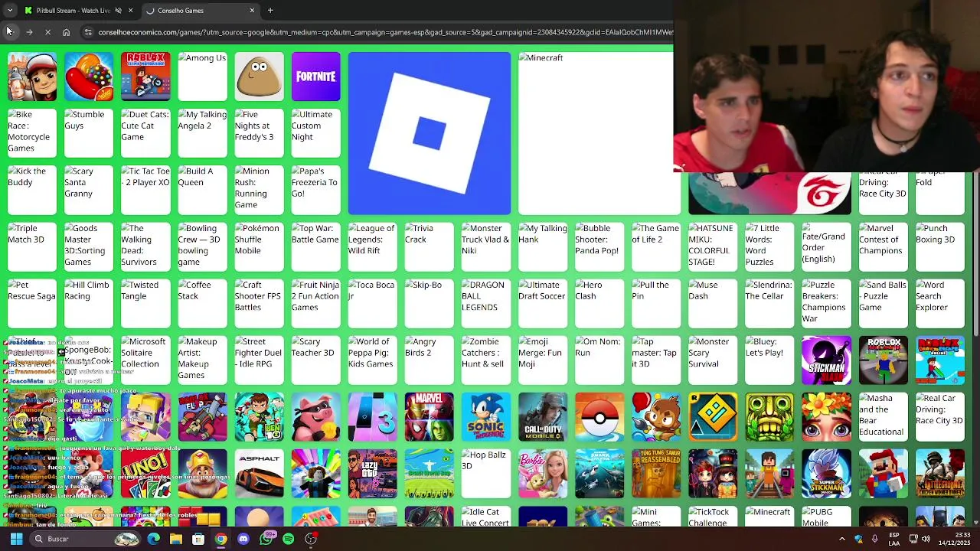
Task: Close the Conselho Games tab
Action: click(x=252, y=11)
